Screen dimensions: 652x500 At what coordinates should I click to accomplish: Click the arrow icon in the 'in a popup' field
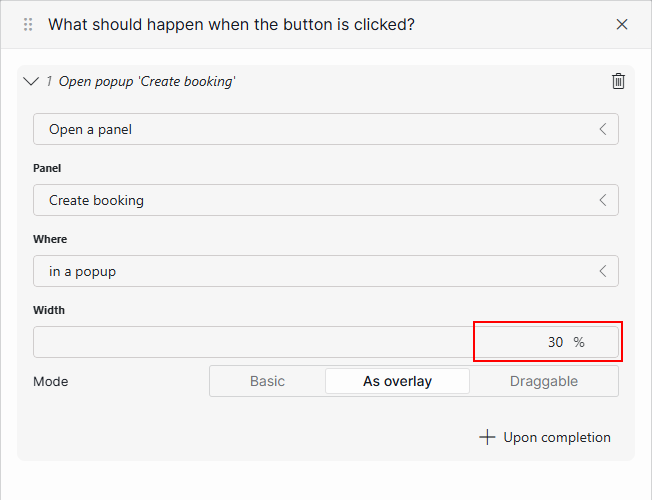603,271
